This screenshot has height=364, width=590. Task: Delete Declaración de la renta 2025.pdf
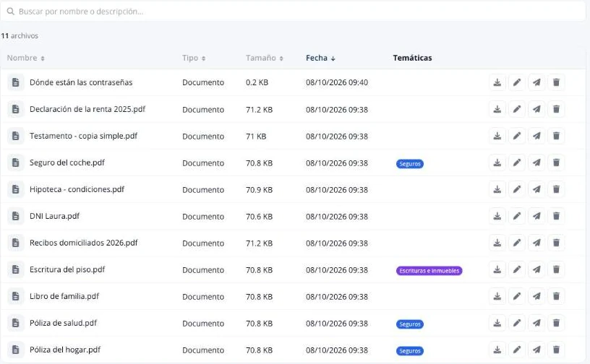click(x=556, y=109)
